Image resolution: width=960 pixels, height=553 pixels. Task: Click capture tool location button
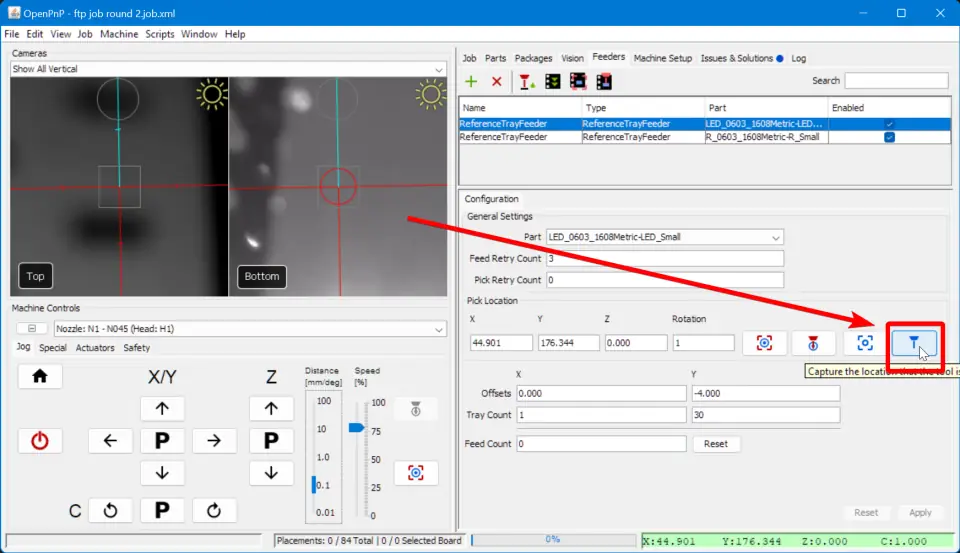point(914,343)
